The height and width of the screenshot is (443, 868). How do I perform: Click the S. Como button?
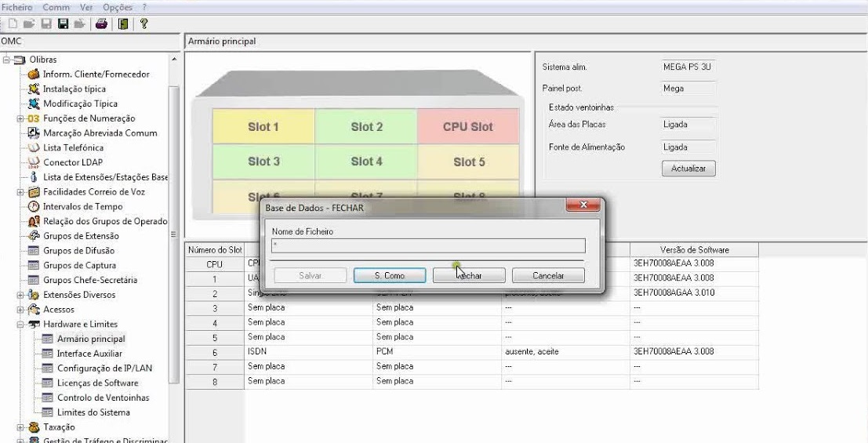point(390,275)
